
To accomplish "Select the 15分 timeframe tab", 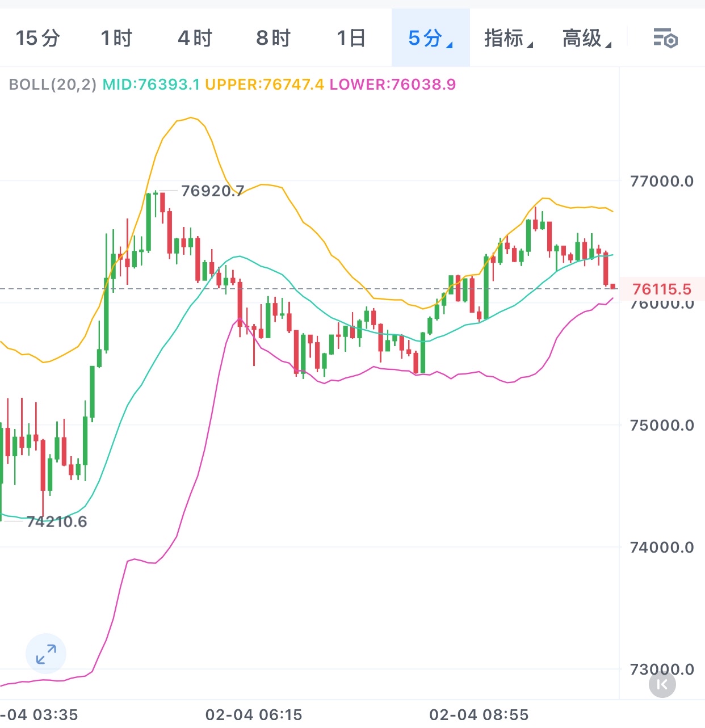I will pos(37,39).
